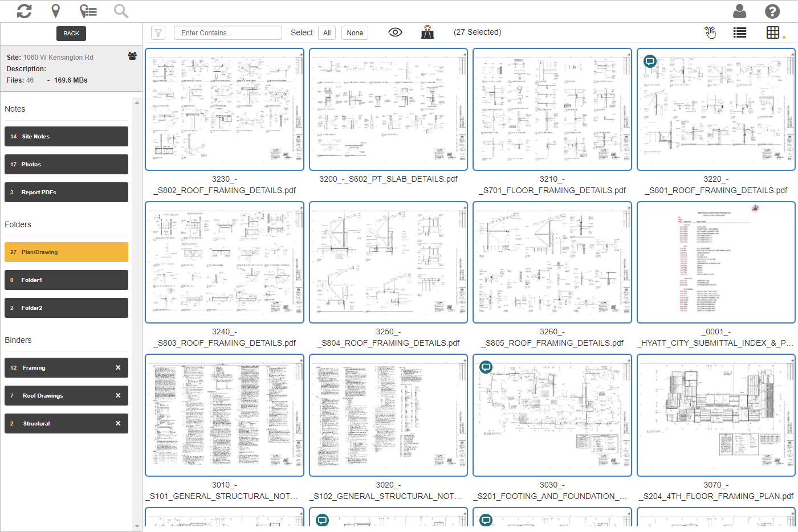Toggle the eye visibility icon
This screenshot has width=798, height=532.
[395, 32]
